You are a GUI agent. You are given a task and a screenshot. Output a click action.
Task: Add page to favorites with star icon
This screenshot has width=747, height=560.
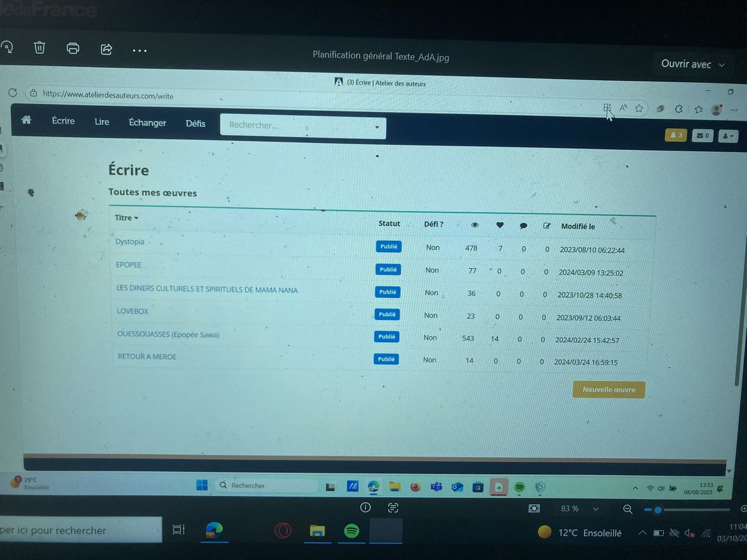[639, 108]
